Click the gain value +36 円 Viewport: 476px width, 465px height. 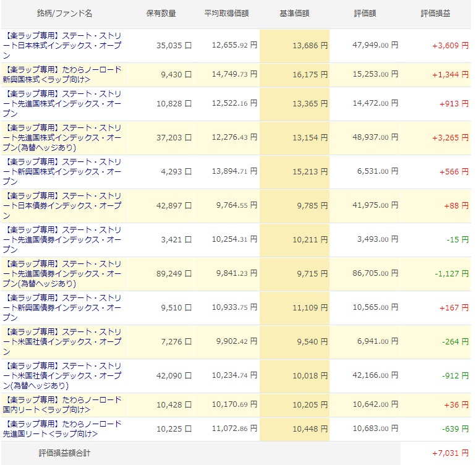[456, 405]
